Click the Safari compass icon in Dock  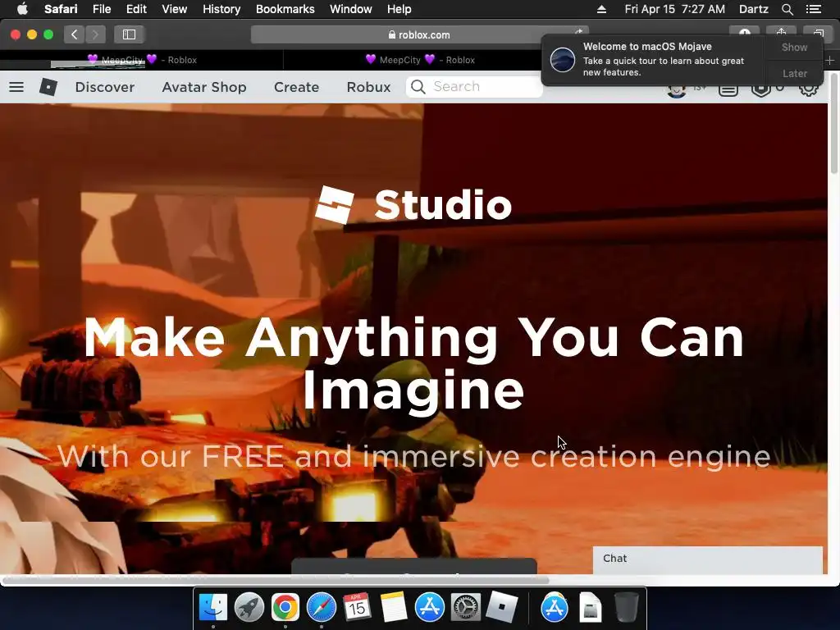(x=322, y=607)
